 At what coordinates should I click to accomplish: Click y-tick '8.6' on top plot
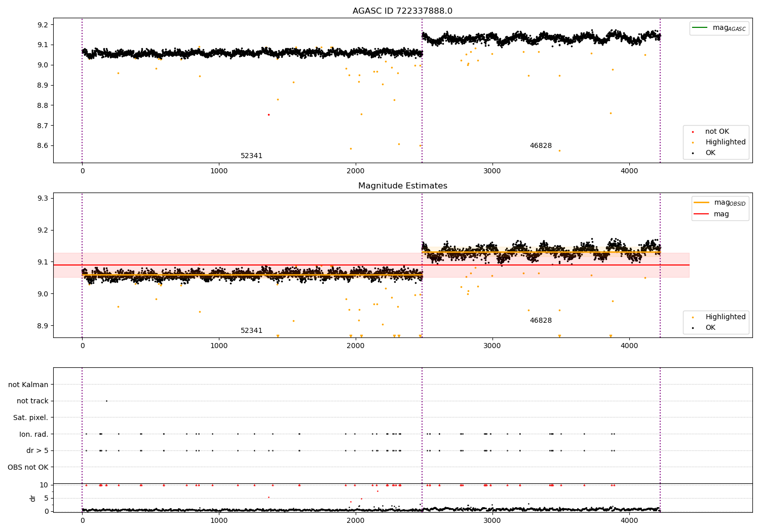pyautogui.click(x=43, y=146)
